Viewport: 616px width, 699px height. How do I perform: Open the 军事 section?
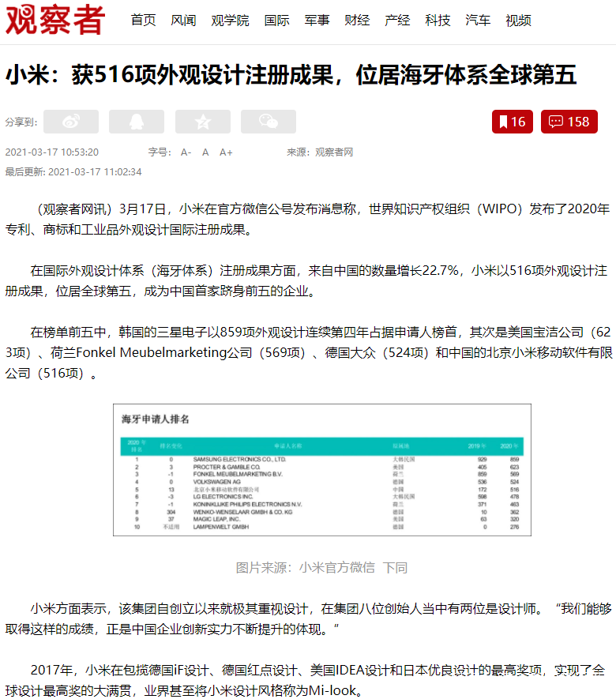point(317,21)
